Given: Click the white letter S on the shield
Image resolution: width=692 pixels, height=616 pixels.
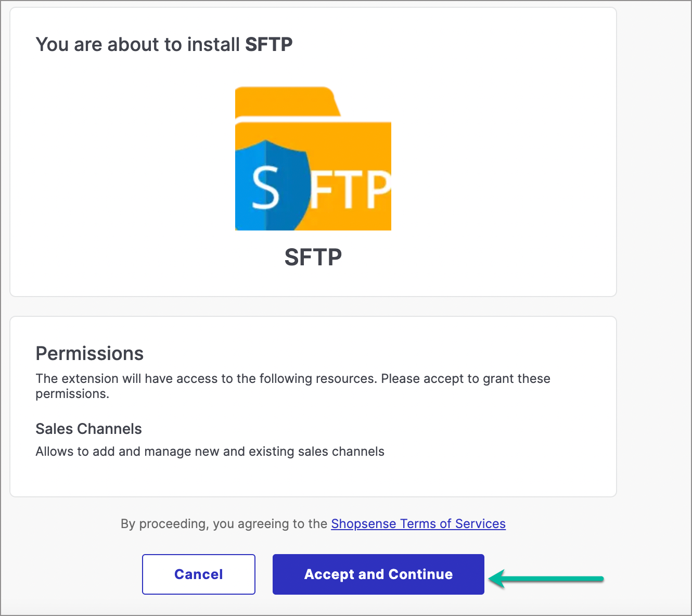Looking at the screenshot, I should pyautogui.click(x=266, y=187).
